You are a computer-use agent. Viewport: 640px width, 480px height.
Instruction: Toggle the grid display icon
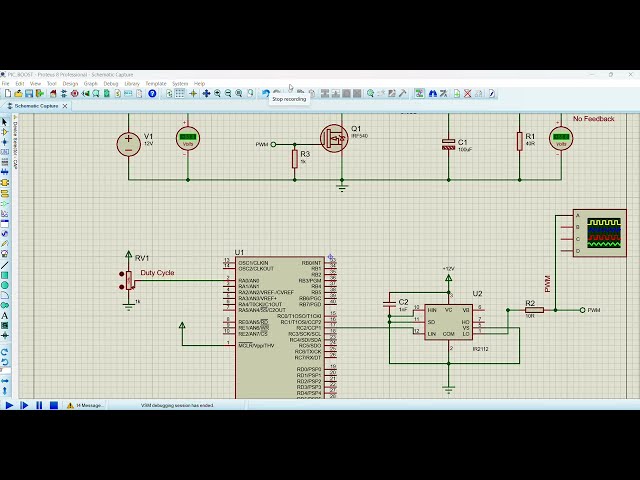180,94
